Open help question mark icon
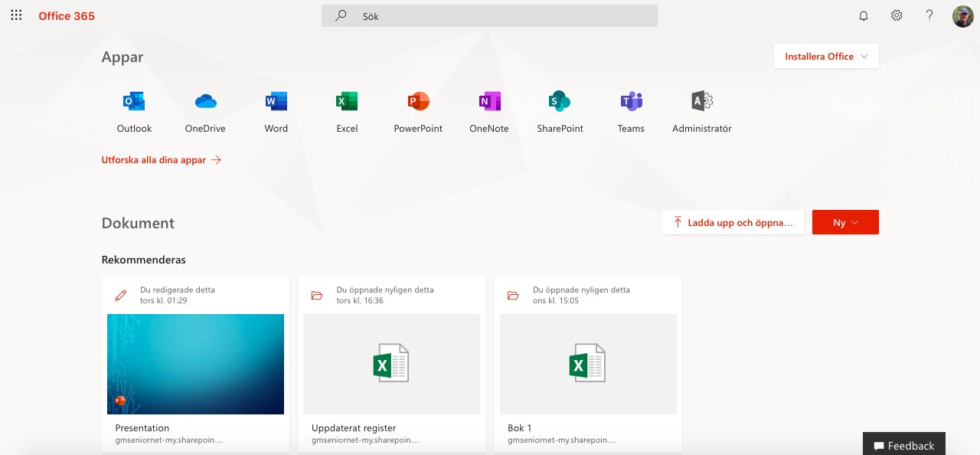This screenshot has height=455, width=980. pos(929,15)
